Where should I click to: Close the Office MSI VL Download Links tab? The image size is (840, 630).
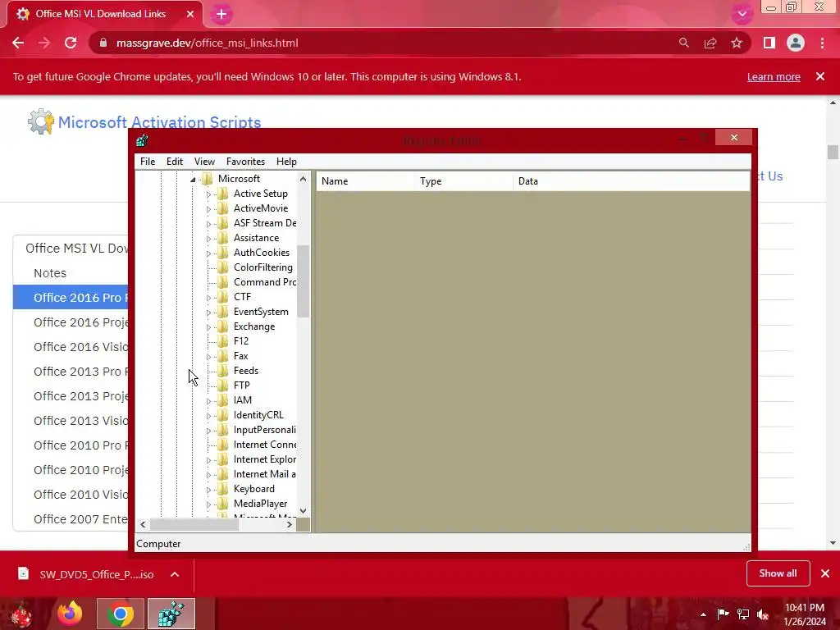190,14
